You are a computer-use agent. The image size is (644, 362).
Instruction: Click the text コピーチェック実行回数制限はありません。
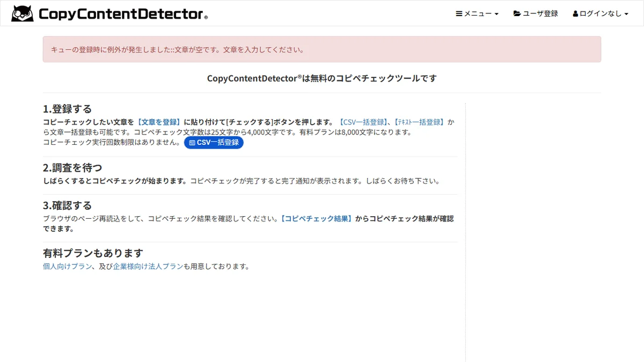(x=112, y=142)
